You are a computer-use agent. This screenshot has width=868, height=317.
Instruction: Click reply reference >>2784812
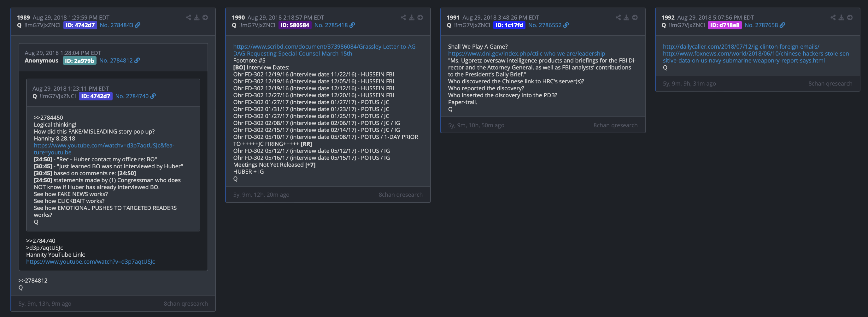tap(33, 280)
